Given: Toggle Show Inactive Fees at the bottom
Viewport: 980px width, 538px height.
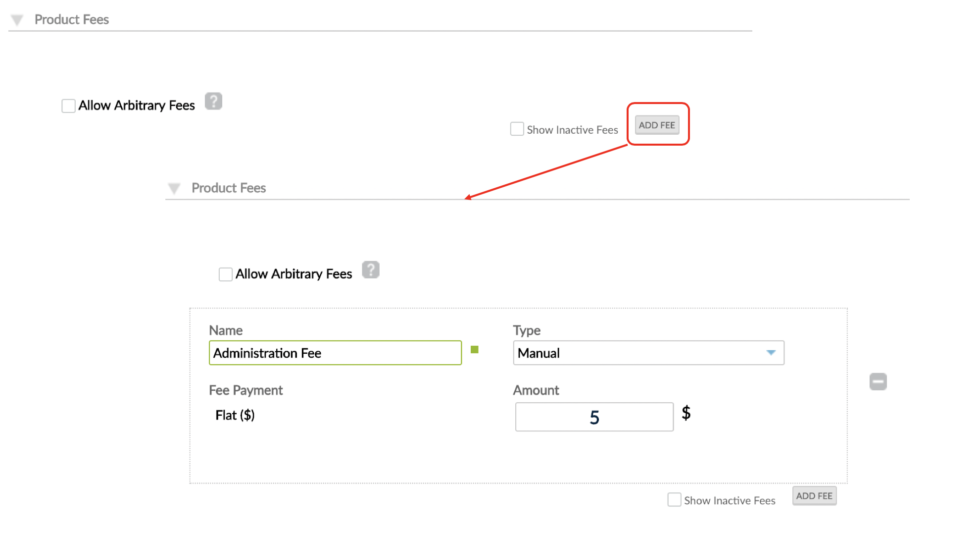Looking at the screenshot, I should click(674, 500).
